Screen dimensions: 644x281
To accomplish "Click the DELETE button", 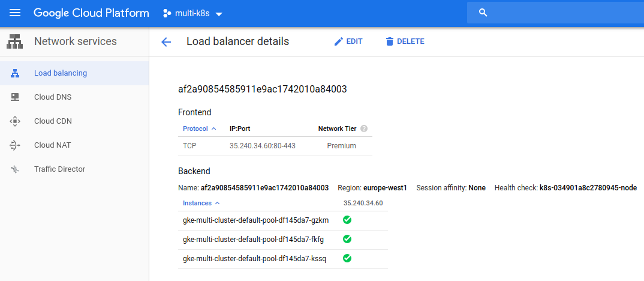I will click(x=405, y=41).
